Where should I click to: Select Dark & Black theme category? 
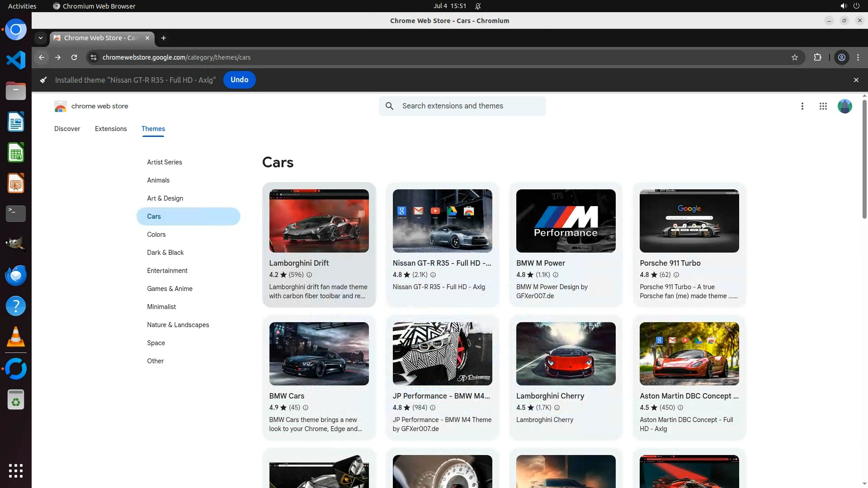[x=165, y=253]
